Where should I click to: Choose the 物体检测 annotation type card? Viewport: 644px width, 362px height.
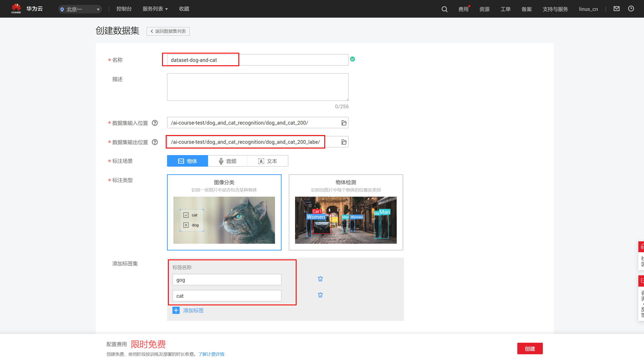[x=346, y=212]
